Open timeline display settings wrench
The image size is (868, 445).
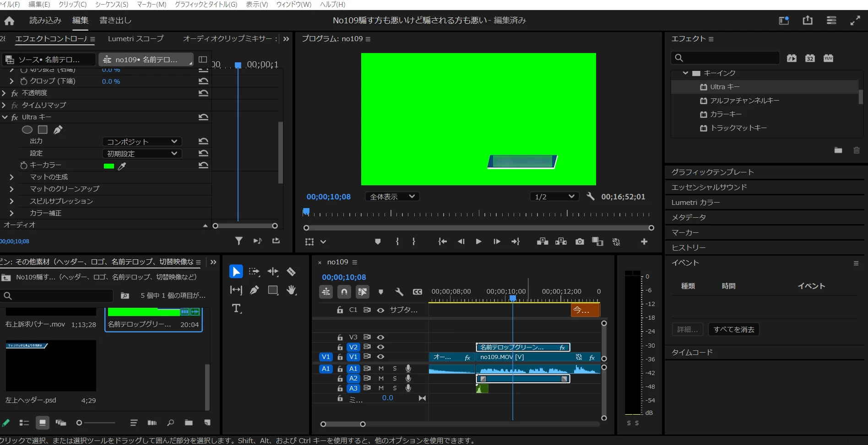pyautogui.click(x=399, y=292)
